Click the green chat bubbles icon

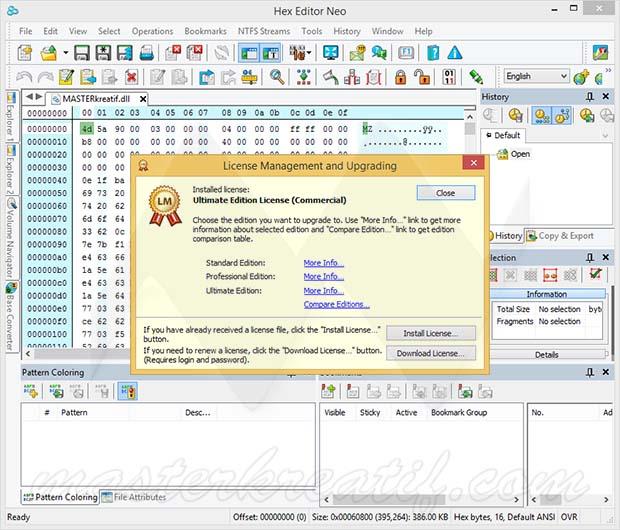(x=379, y=53)
